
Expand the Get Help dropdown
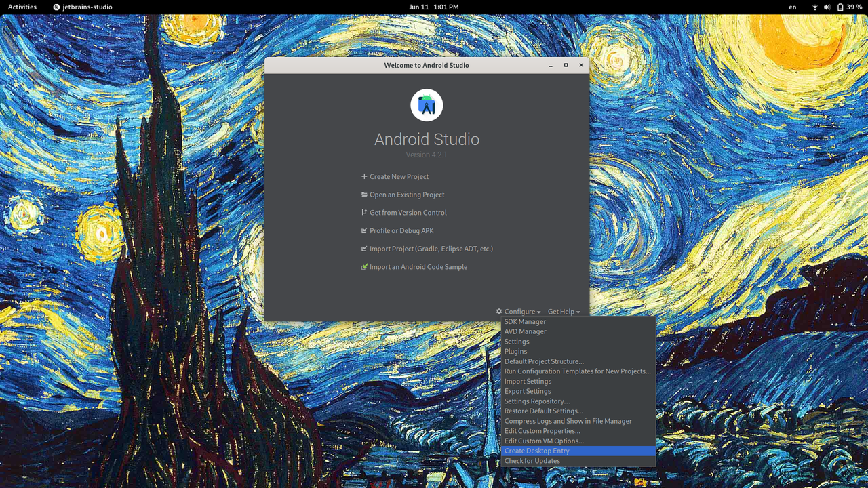click(x=564, y=312)
